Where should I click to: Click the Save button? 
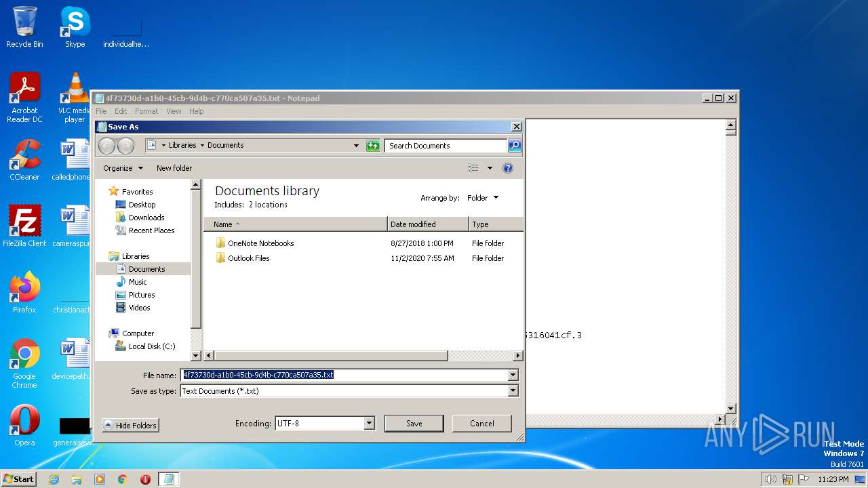click(x=414, y=424)
